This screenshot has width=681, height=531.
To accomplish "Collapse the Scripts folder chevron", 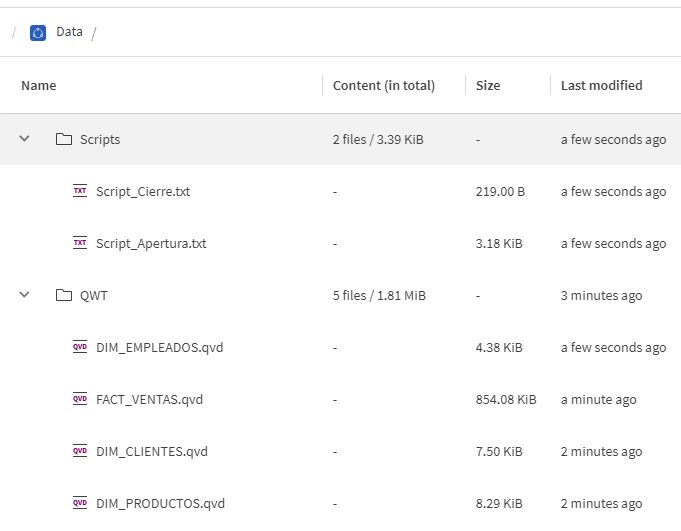I will point(24,139).
